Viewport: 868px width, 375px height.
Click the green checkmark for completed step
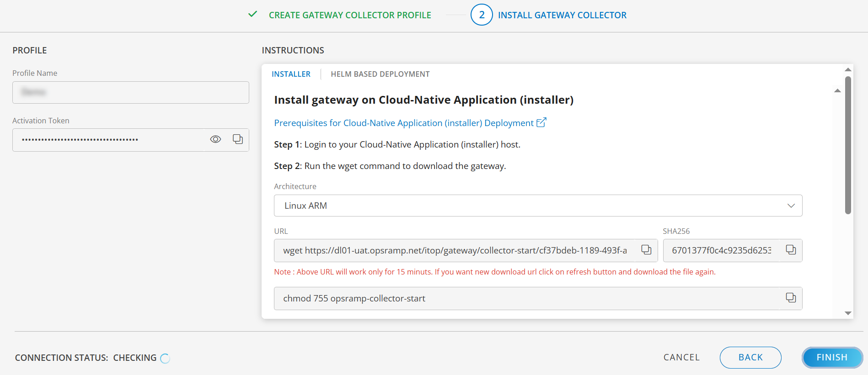[x=252, y=15]
